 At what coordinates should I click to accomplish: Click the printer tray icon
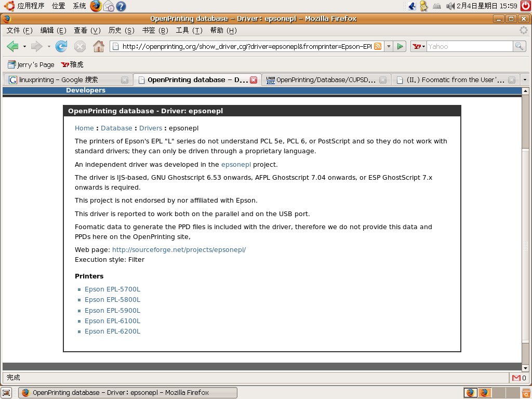pyautogui.click(x=437, y=6)
